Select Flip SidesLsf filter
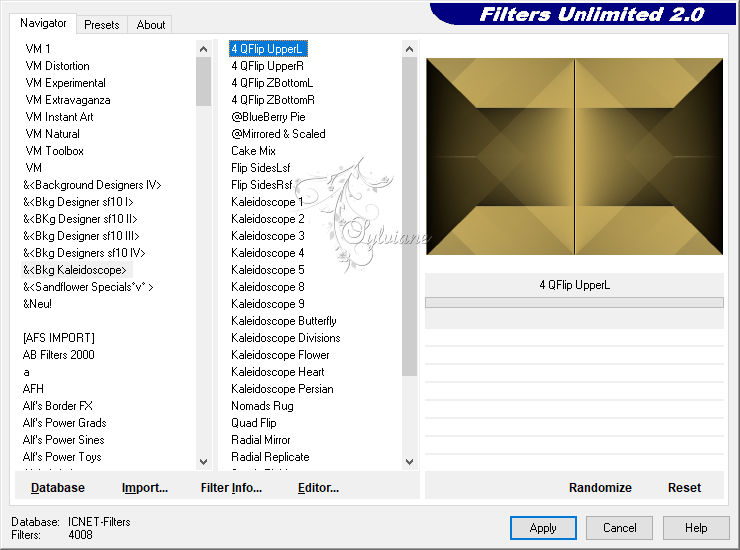The image size is (740, 550). 261,168
